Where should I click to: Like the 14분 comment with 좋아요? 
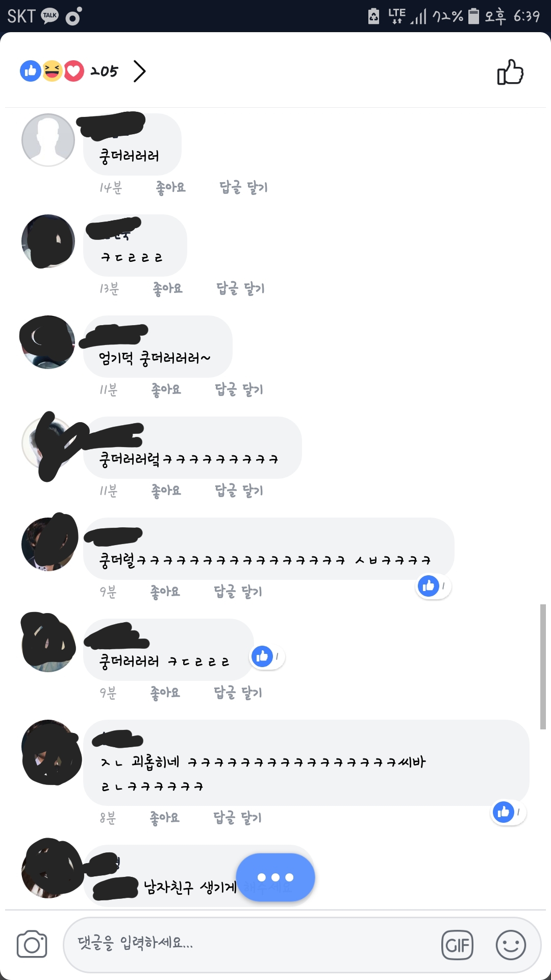pyautogui.click(x=171, y=187)
